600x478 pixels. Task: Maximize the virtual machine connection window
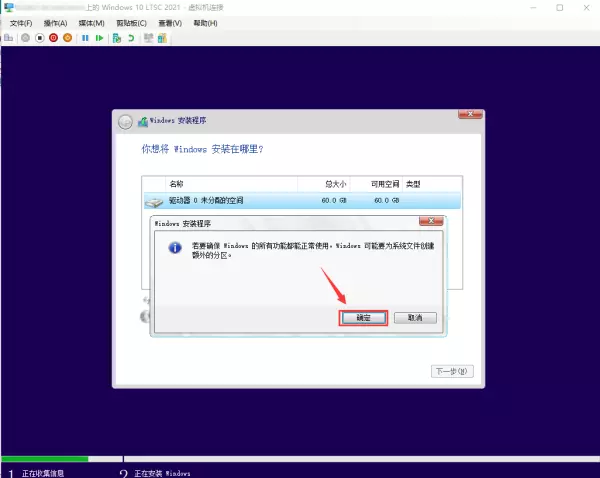[x=559, y=8]
